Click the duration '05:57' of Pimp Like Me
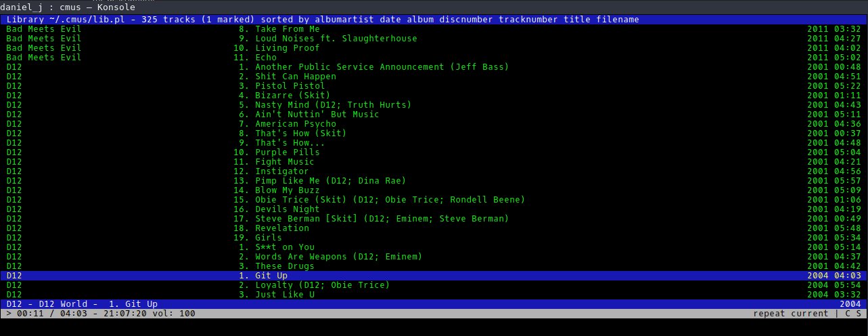Image resolution: width=868 pixels, height=336 pixels. point(847,181)
